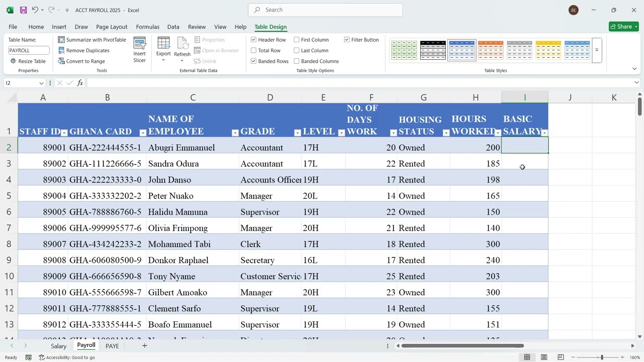Click Insert Slicer button
Viewport: 644px width, 362px height.
[139, 50]
